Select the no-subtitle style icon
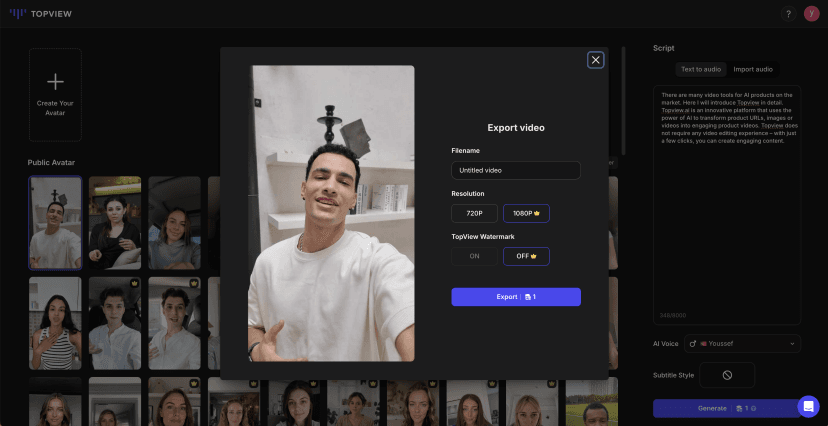Screen dimensions: 828x426 coord(727,375)
